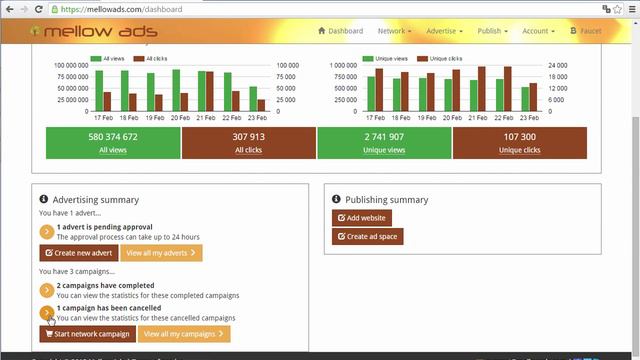Click View all my adverts button
This screenshot has height=360, width=640.
161,253
